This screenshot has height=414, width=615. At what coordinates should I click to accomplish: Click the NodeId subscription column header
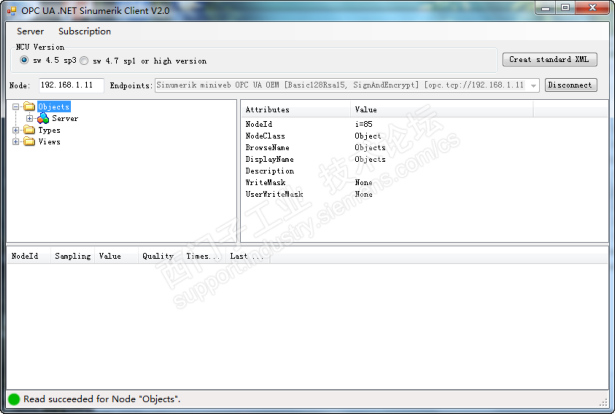tap(29, 256)
